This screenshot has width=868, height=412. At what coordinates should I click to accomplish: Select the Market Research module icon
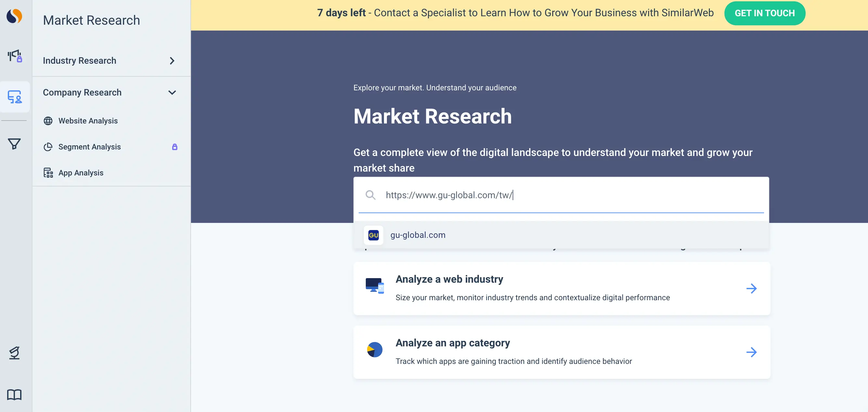pyautogui.click(x=15, y=97)
